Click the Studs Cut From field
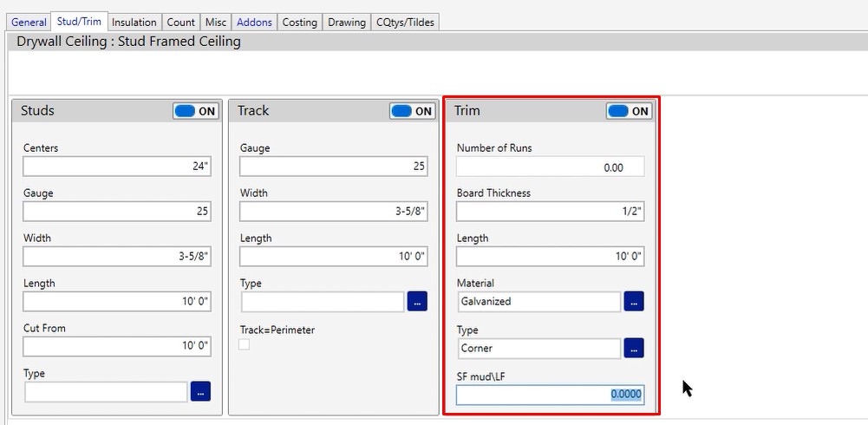 pyautogui.click(x=117, y=346)
